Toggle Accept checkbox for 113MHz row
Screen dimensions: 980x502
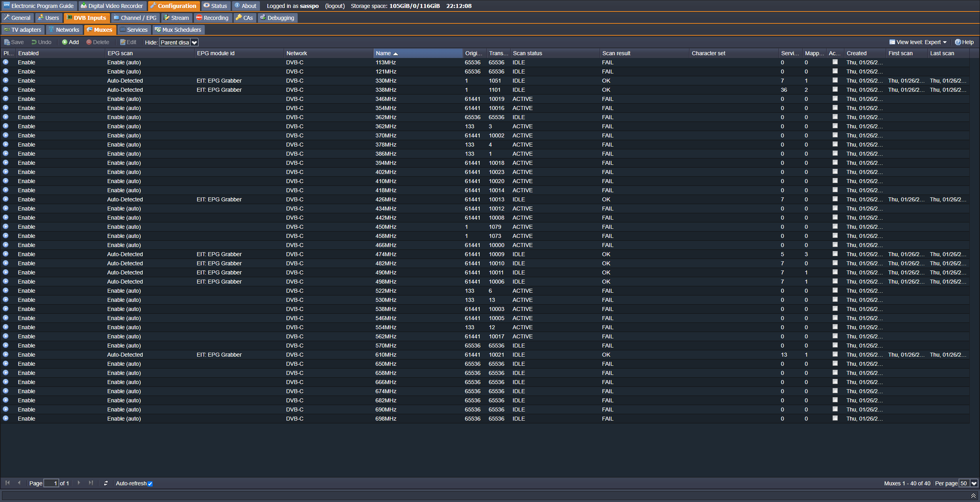tap(835, 62)
